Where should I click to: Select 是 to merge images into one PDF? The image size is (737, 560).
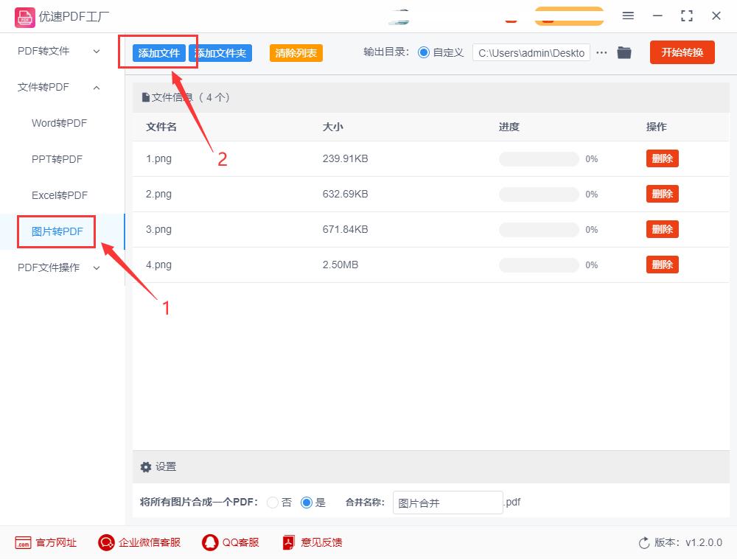307,503
